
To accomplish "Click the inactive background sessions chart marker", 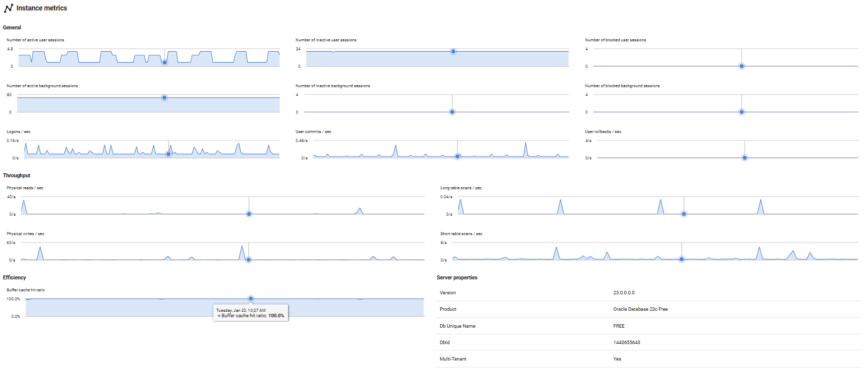I will (x=452, y=112).
